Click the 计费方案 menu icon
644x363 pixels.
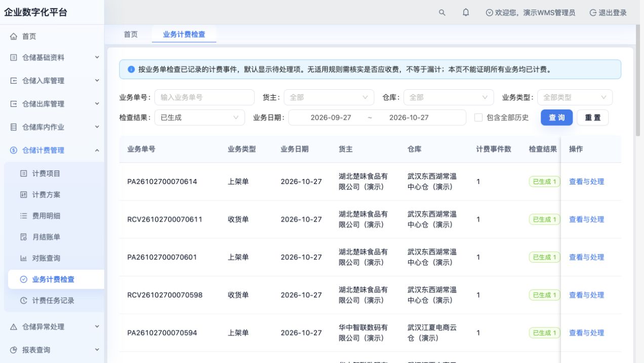click(23, 195)
